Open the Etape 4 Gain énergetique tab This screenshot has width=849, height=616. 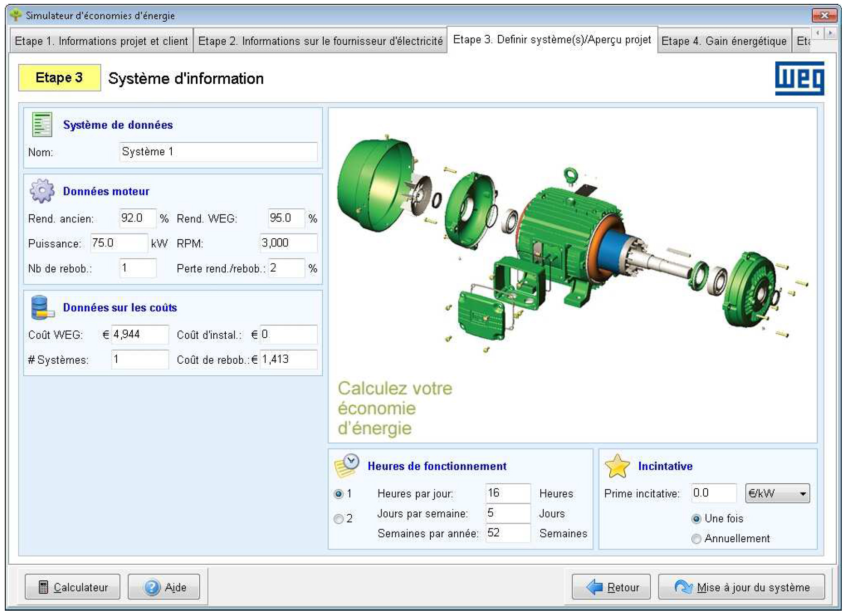pyautogui.click(x=724, y=41)
